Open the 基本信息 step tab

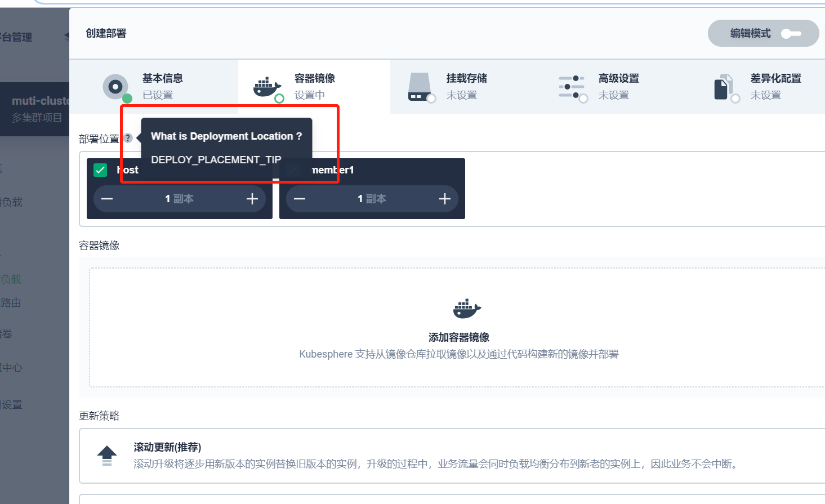tap(154, 87)
